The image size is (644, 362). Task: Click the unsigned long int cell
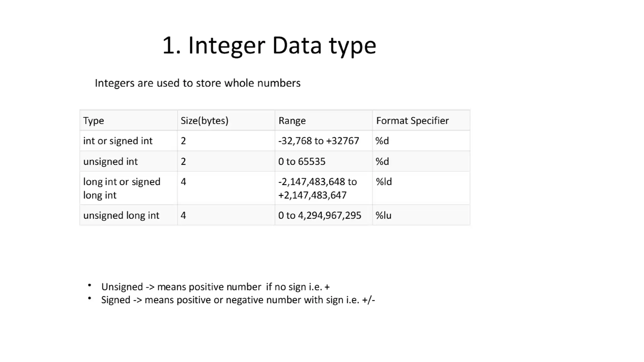[128, 215]
